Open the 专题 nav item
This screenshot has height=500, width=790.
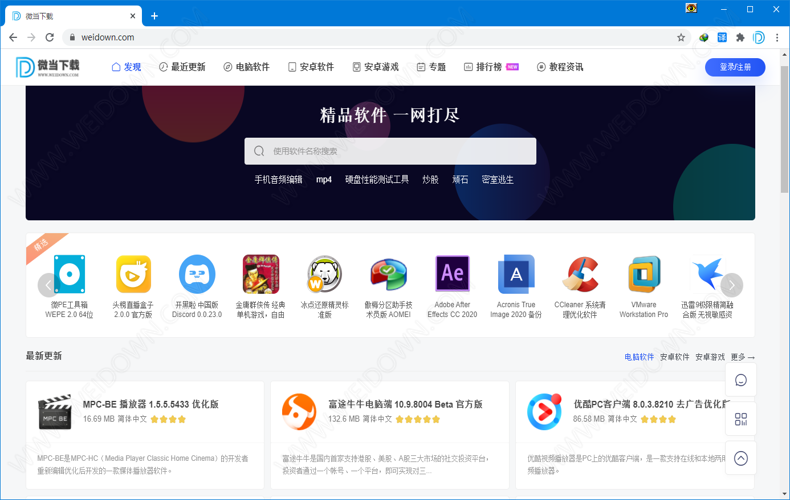coord(431,67)
